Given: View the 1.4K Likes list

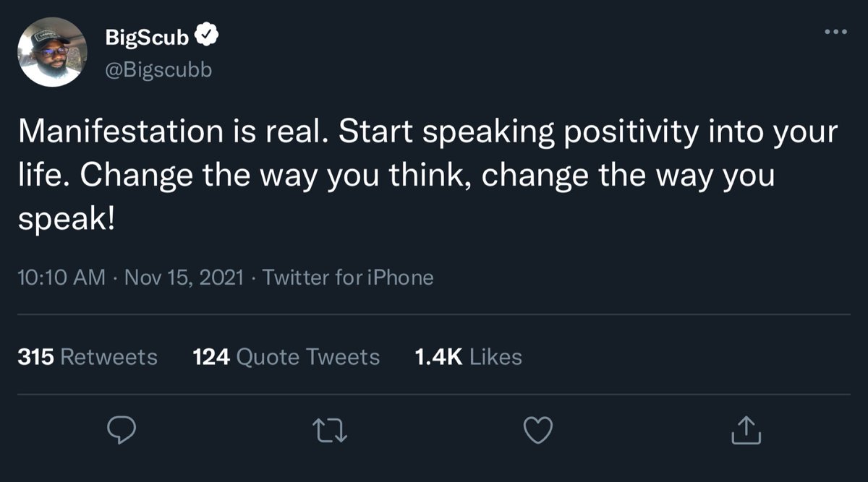Looking at the screenshot, I should coord(469,357).
